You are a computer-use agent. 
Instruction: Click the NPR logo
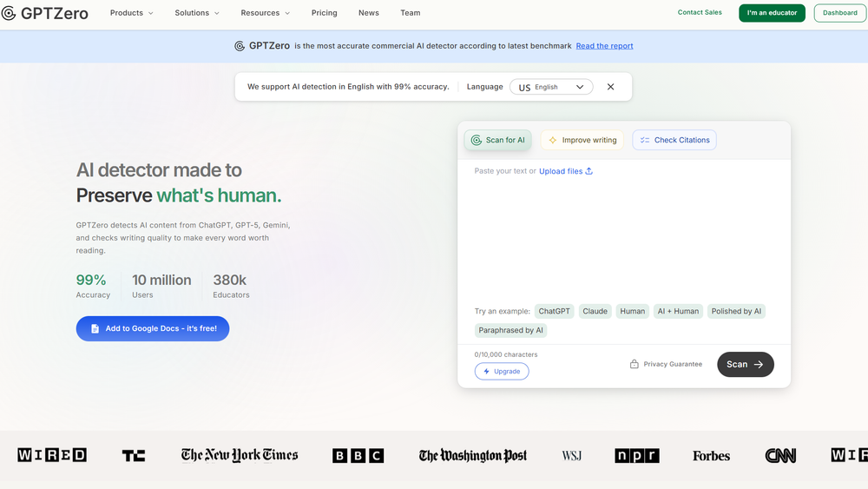(637, 456)
